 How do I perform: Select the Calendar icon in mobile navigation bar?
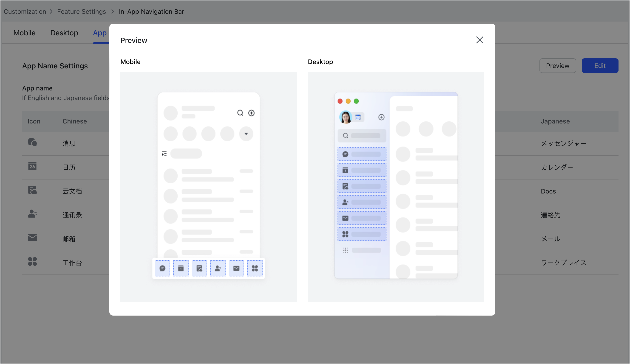(x=181, y=268)
